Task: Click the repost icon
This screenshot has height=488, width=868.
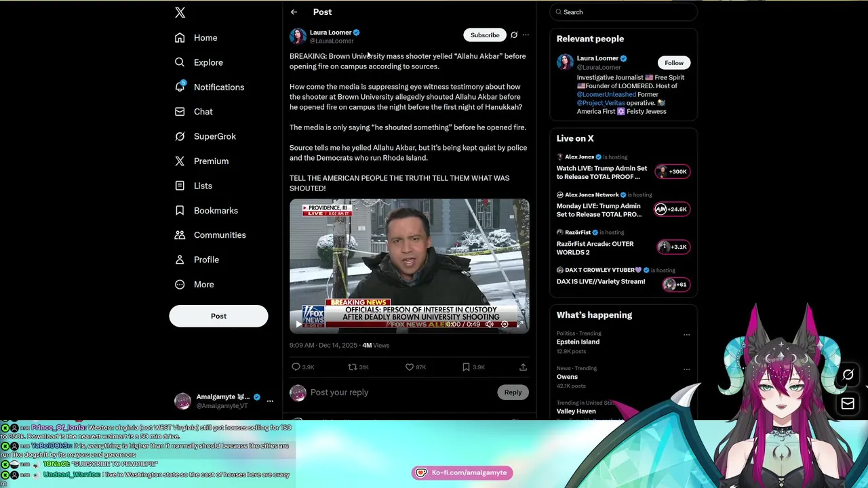Action: click(352, 367)
